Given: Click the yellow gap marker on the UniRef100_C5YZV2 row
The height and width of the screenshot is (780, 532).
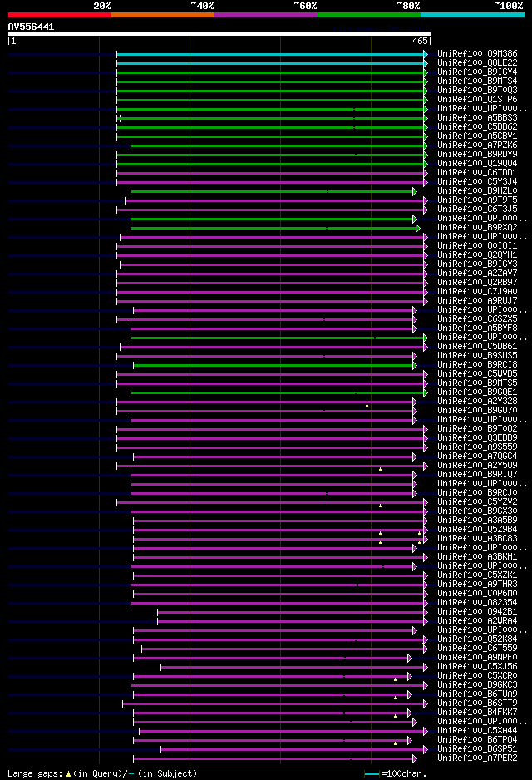Looking at the screenshot, I should pyautogui.click(x=381, y=506).
